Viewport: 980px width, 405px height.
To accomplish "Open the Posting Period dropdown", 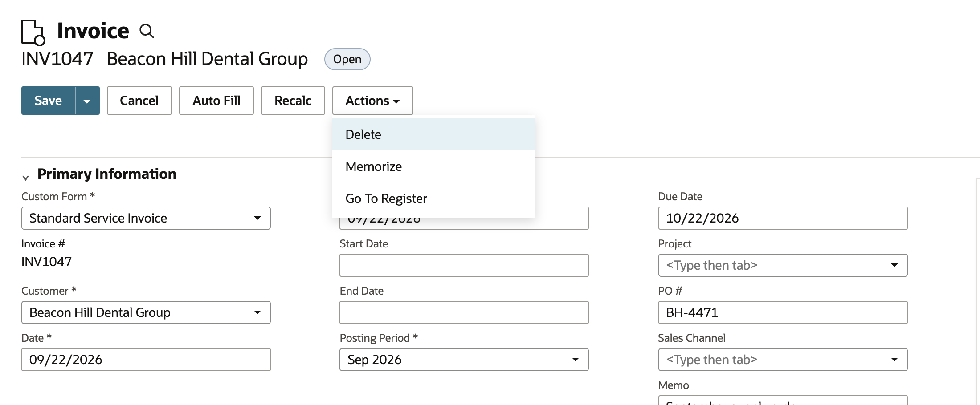I will coord(464,360).
